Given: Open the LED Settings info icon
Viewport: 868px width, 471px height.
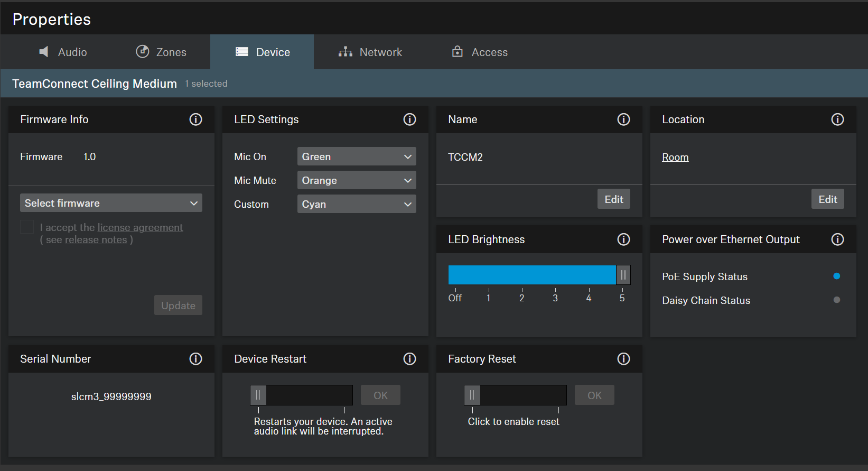Looking at the screenshot, I should click(x=409, y=119).
